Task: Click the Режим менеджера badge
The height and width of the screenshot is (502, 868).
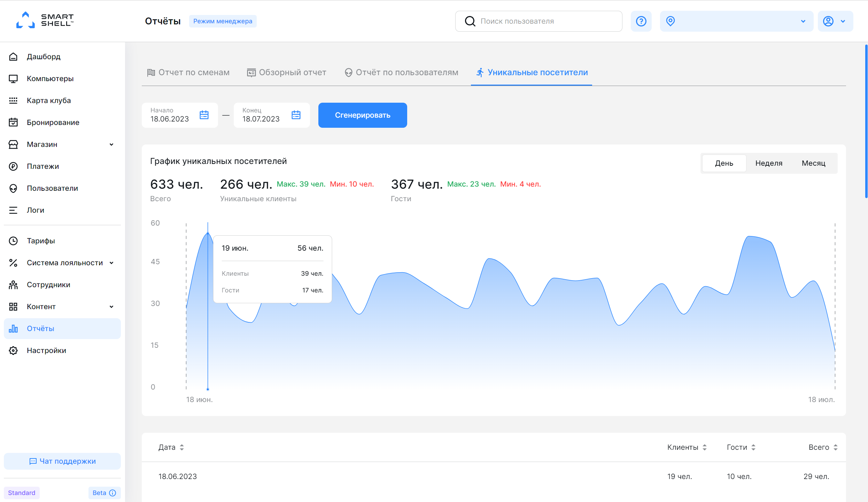Action: pos(223,21)
